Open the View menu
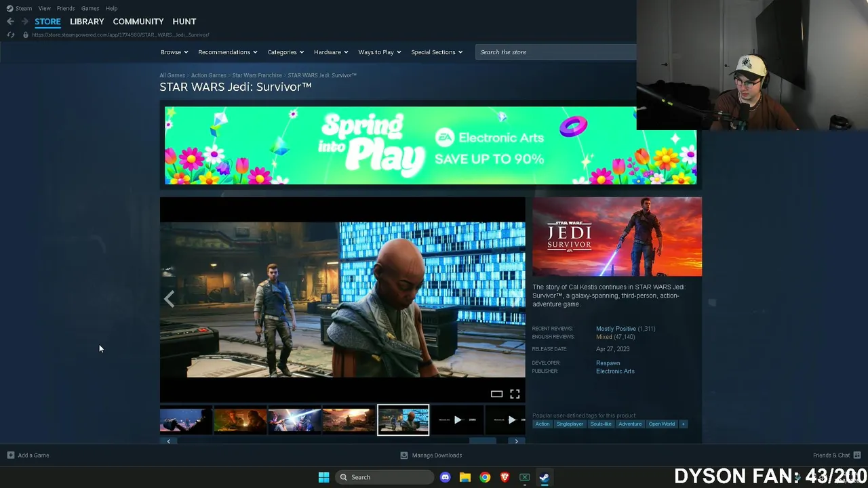The image size is (868, 488). (x=44, y=8)
